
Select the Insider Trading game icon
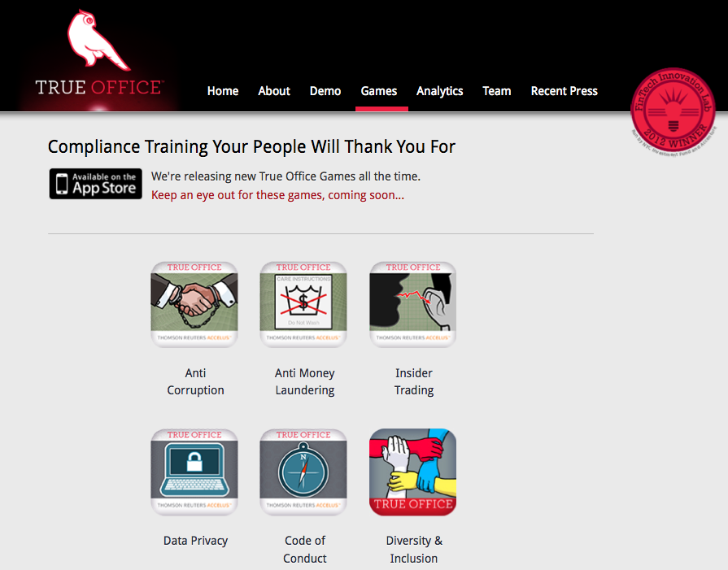pos(412,304)
